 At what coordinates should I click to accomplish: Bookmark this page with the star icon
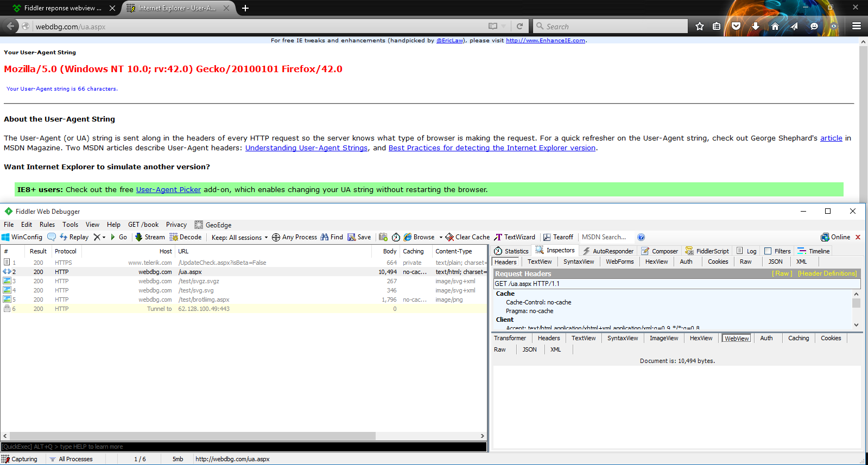pyautogui.click(x=700, y=26)
